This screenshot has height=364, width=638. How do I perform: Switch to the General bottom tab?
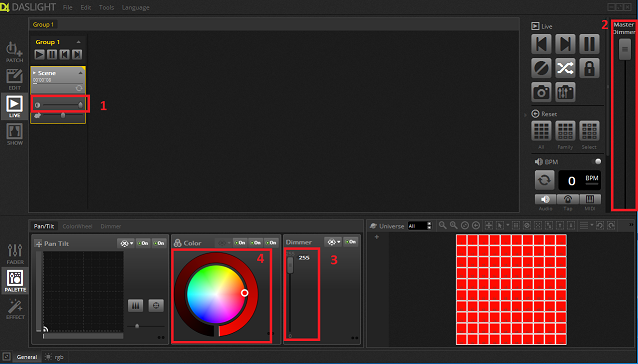tap(27, 357)
